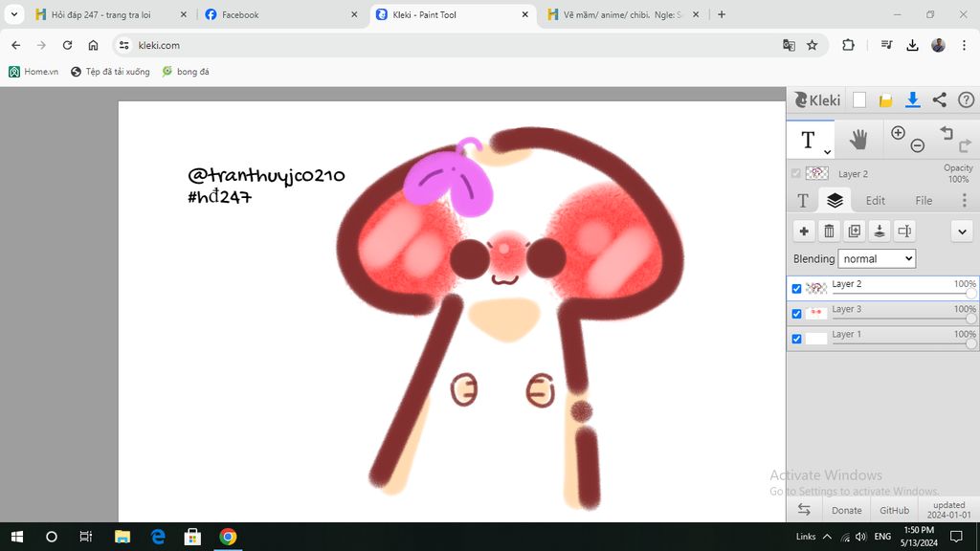The image size is (980, 551).
Task: Open Task View on taskbar
Action: 85,537
